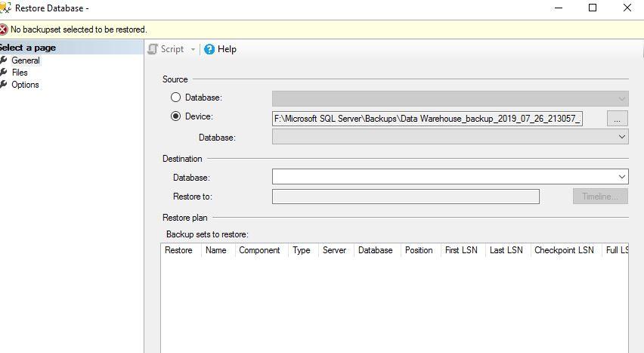Minimize the Restore Database window

[559, 8]
